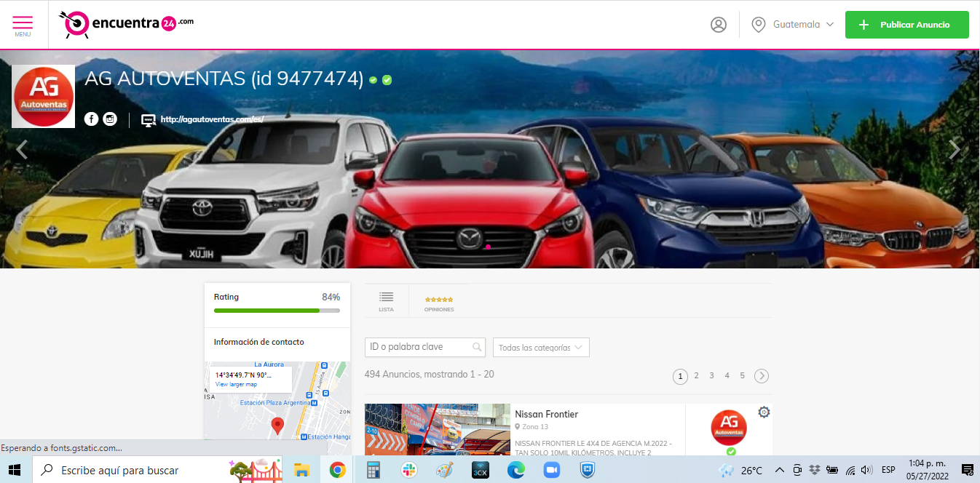Open the Windows notification center icon
Screen dimensions: 980x483
coord(968,470)
